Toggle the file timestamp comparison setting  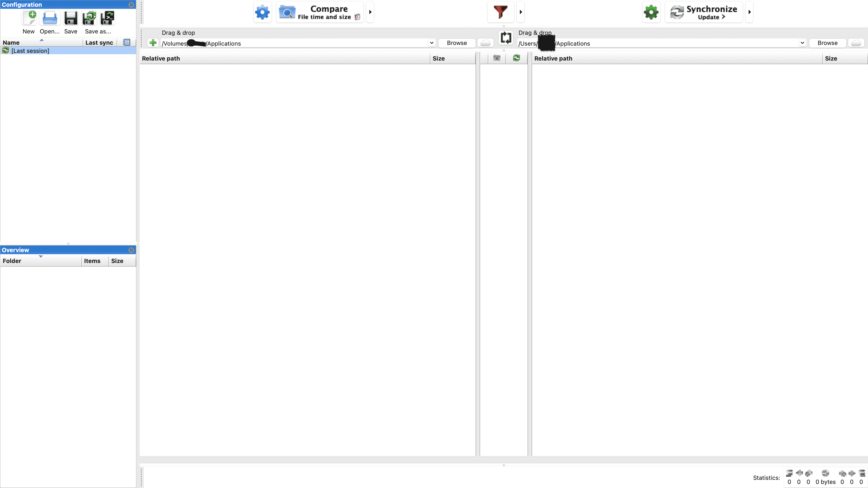(356, 17)
